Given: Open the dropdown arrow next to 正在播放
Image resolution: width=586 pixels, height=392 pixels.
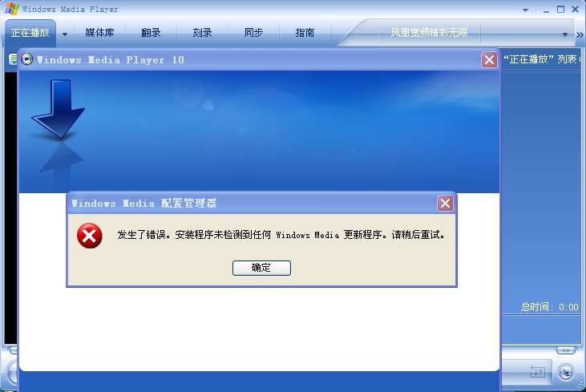Looking at the screenshot, I should tap(65, 34).
